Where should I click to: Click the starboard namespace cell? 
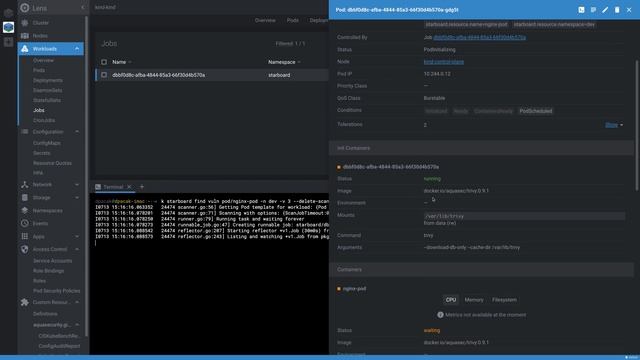279,75
